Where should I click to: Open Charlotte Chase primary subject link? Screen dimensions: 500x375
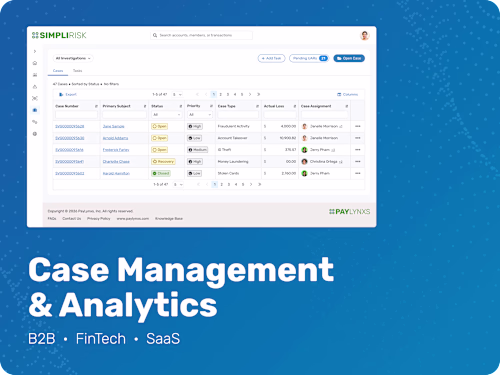tap(116, 162)
